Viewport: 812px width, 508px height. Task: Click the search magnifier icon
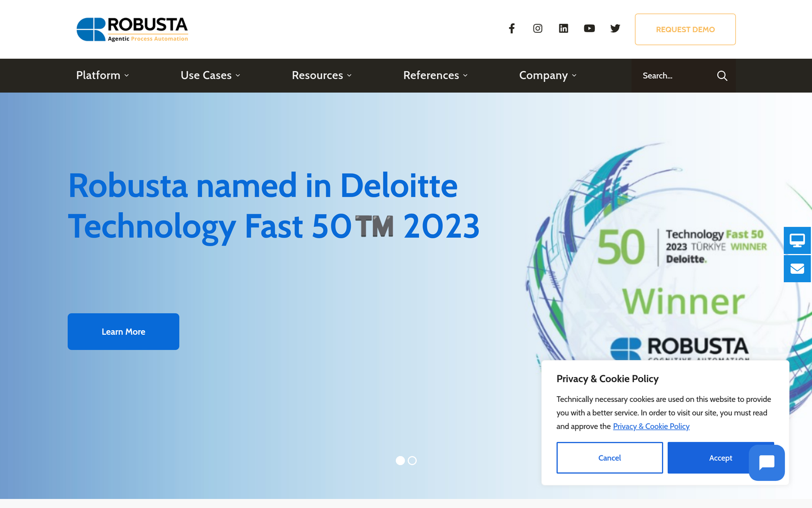[x=722, y=76]
